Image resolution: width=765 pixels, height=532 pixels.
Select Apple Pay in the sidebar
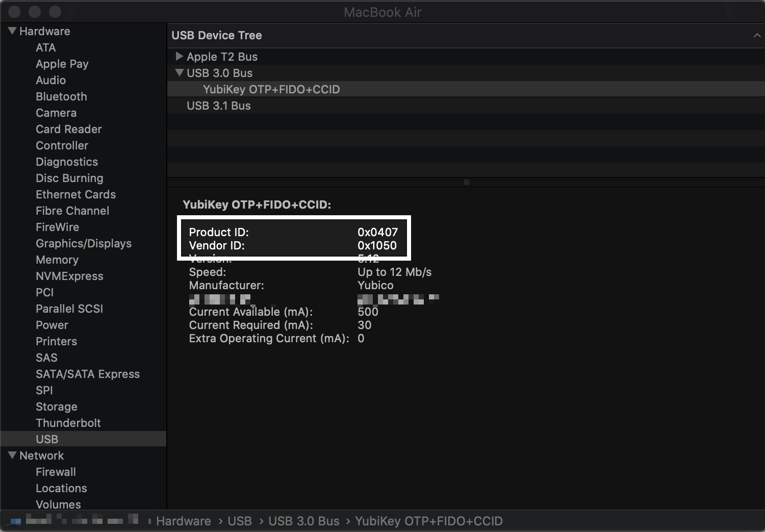(x=62, y=64)
